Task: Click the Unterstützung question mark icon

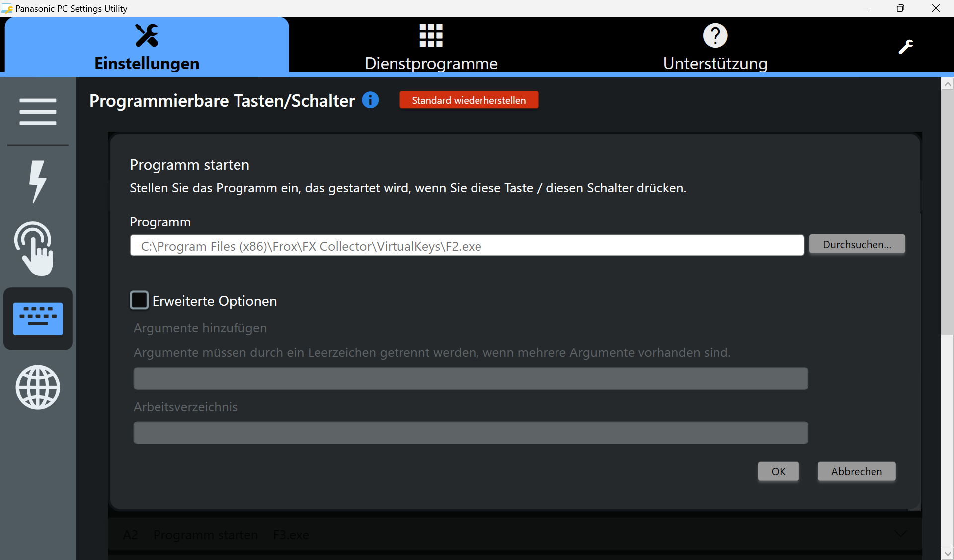Action: [715, 36]
